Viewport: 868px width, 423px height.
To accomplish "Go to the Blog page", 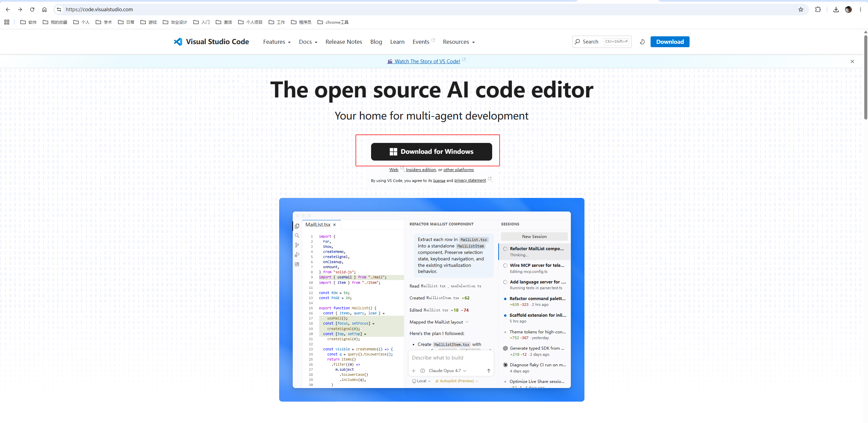I will pyautogui.click(x=376, y=42).
